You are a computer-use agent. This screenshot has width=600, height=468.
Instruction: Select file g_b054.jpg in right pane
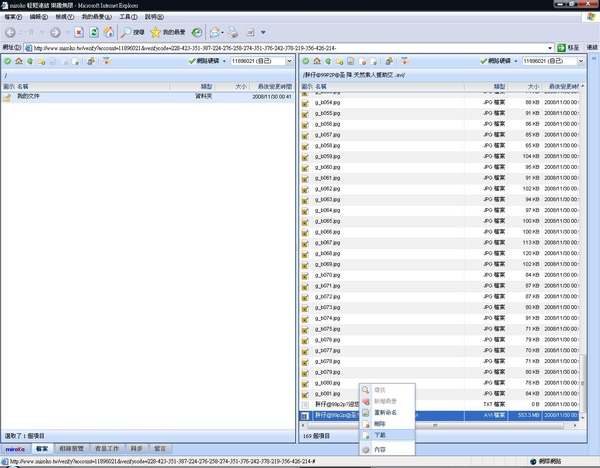click(x=440, y=103)
